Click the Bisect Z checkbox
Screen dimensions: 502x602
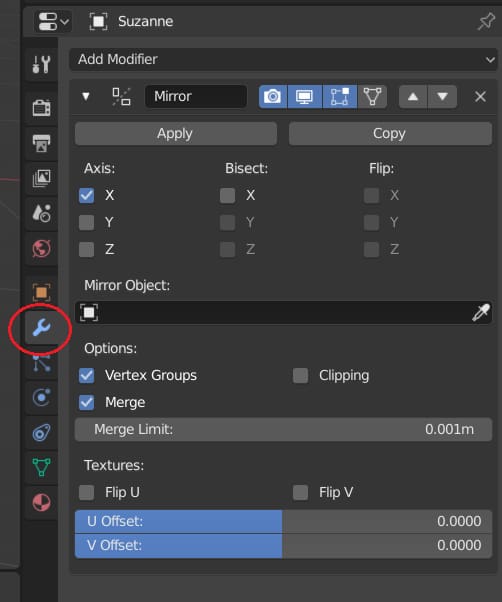[x=227, y=249]
